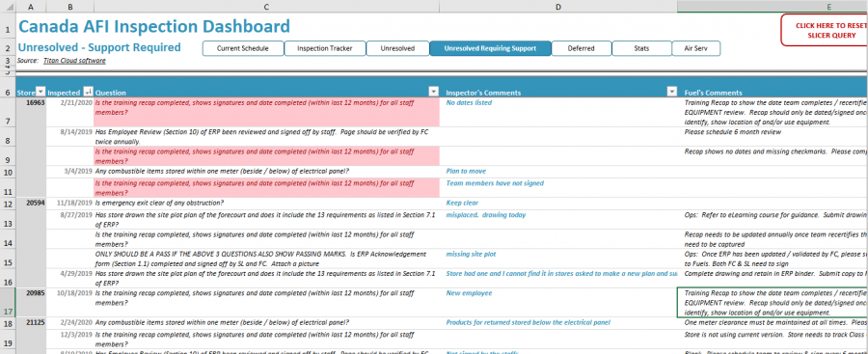Open the Air Serv tab
Image resolution: width=868 pixels, height=354 pixels.
point(695,49)
